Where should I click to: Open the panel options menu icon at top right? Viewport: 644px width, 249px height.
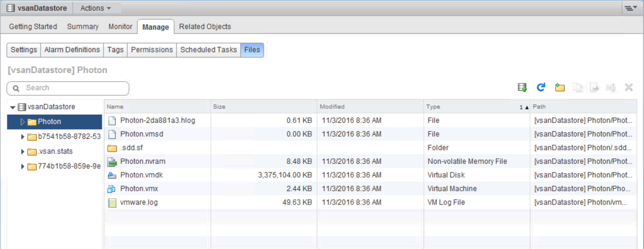point(631,8)
